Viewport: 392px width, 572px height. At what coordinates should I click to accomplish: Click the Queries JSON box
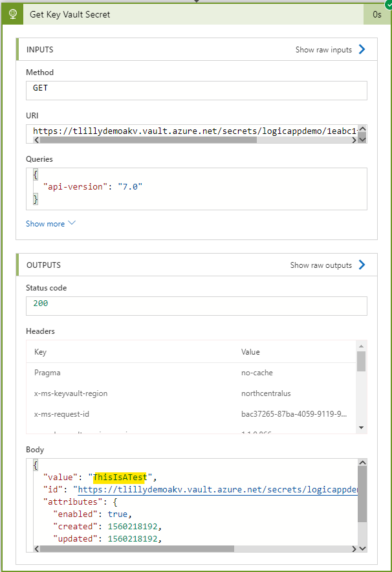[197, 189]
